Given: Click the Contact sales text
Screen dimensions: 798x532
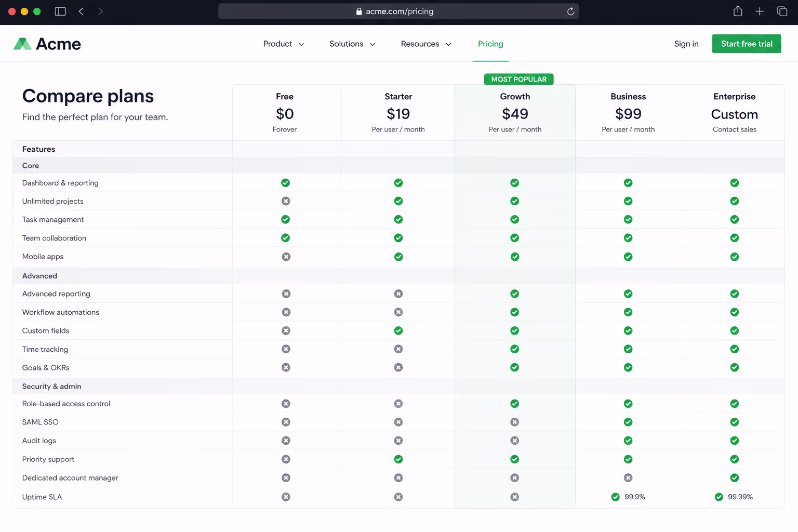Looking at the screenshot, I should click(x=735, y=129).
